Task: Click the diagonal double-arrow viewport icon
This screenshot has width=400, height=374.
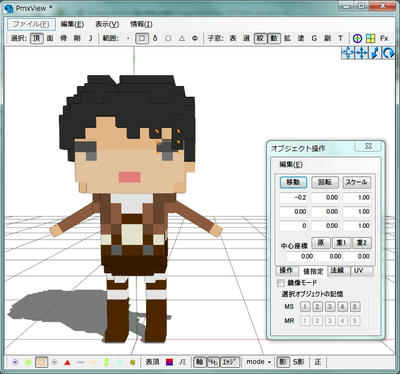Action: pyautogui.click(x=375, y=53)
